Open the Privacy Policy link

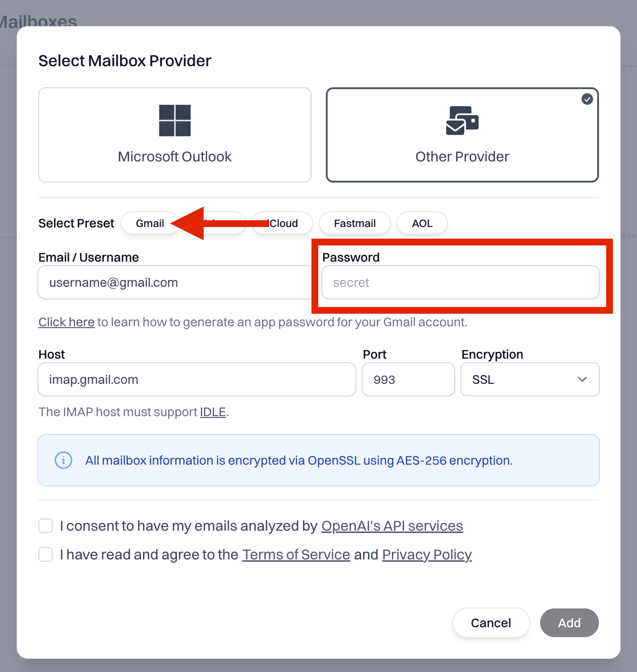pyautogui.click(x=427, y=554)
